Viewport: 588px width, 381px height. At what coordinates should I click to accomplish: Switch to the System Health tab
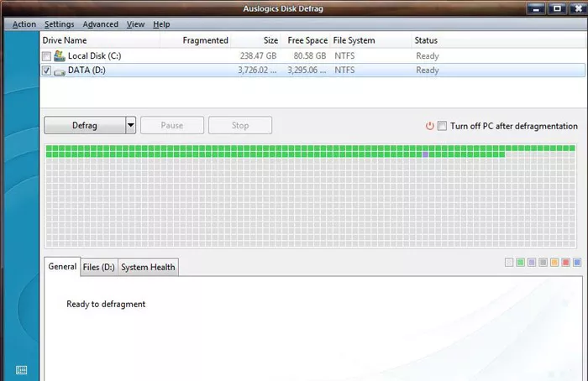coord(148,267)
